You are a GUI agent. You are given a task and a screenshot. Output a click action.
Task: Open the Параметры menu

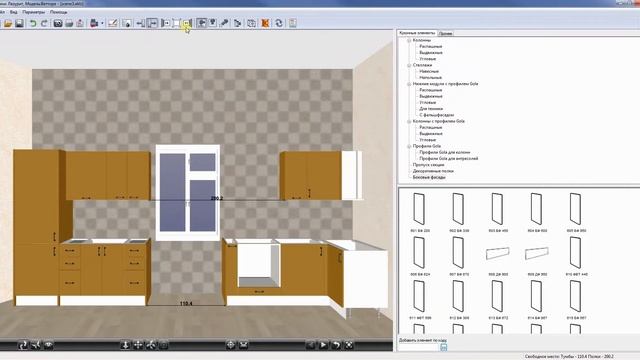34,12
